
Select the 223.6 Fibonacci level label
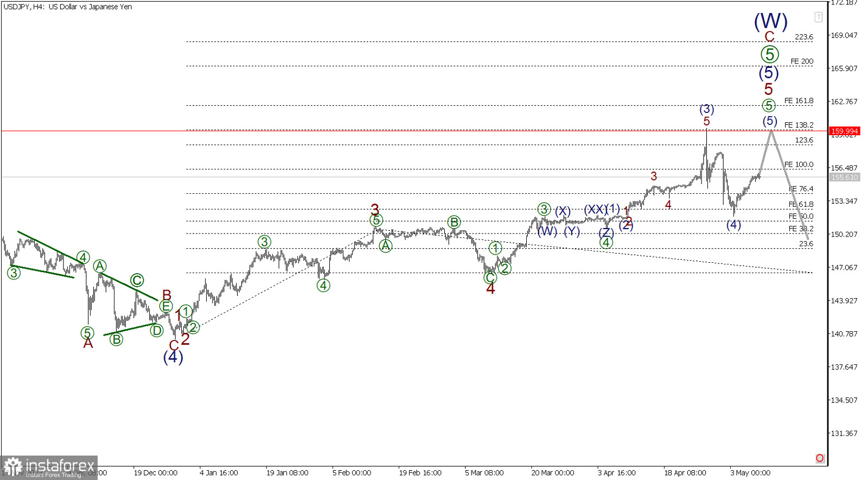[804, 37]
